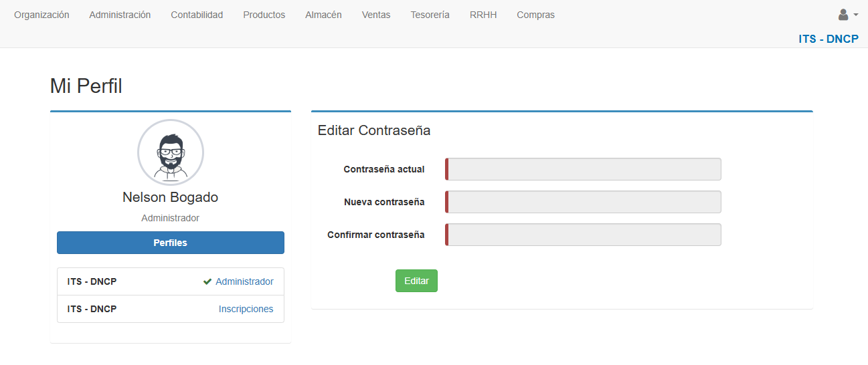Open the Productos menu

point(264,15)
